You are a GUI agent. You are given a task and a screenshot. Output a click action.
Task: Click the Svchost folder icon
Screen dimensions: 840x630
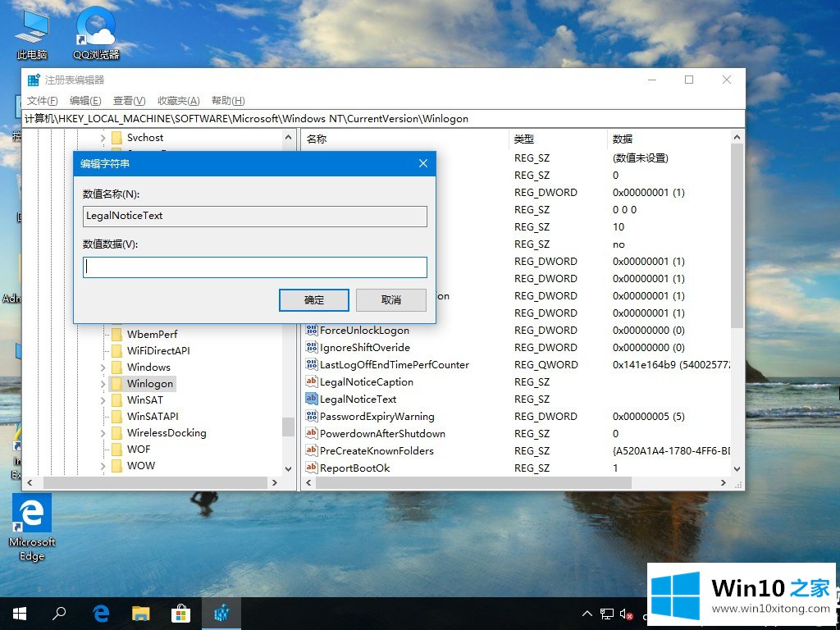pyautogui.click(x=116, y=138)
